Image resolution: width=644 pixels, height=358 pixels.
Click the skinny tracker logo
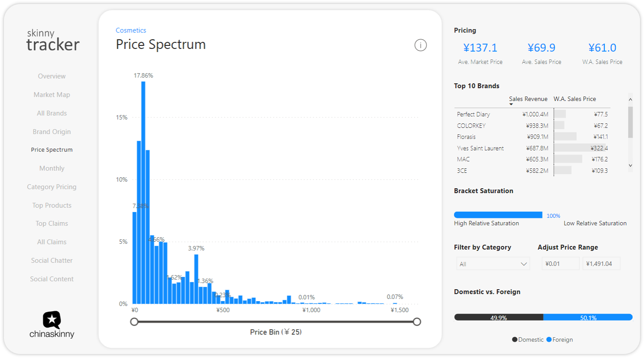click(x=53, y=41)
